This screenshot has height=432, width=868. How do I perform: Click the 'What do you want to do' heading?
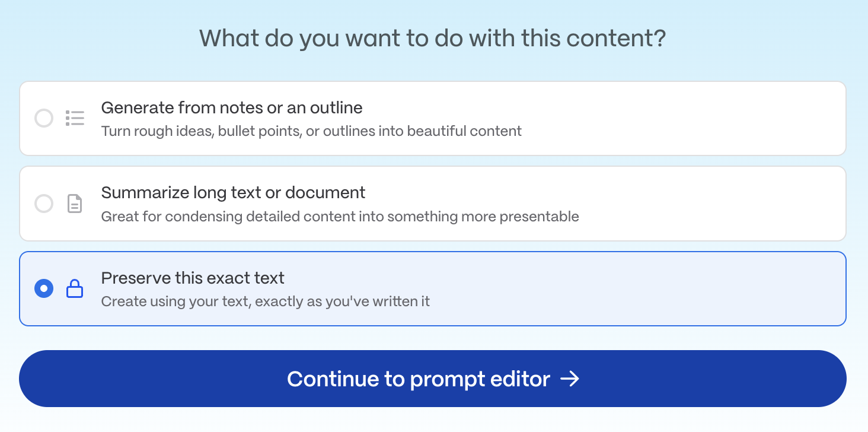433,39
